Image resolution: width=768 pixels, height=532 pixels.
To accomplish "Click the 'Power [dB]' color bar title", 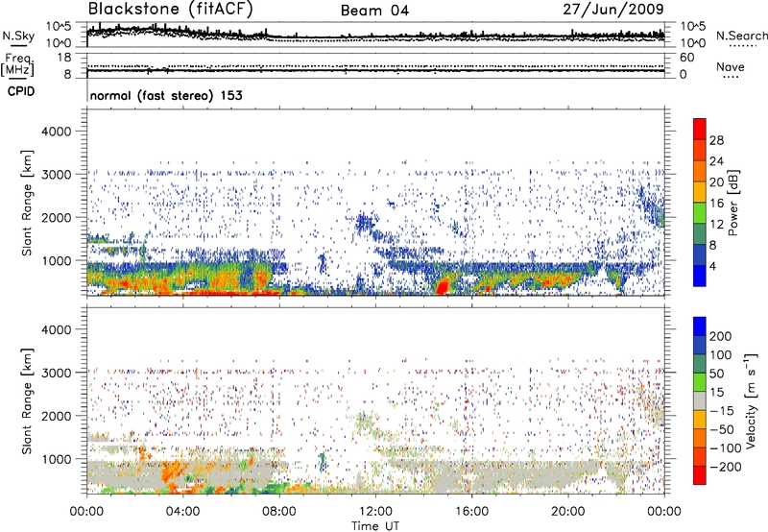I will (732, 203).
